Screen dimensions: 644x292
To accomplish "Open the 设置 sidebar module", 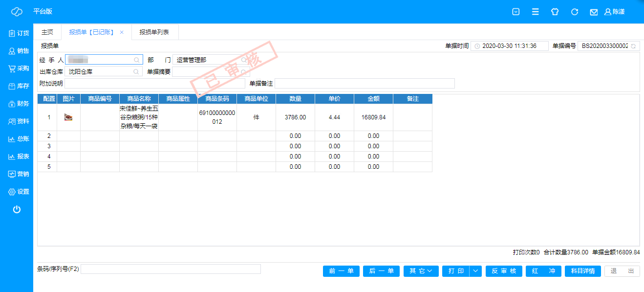I will (x=19, y=192).
